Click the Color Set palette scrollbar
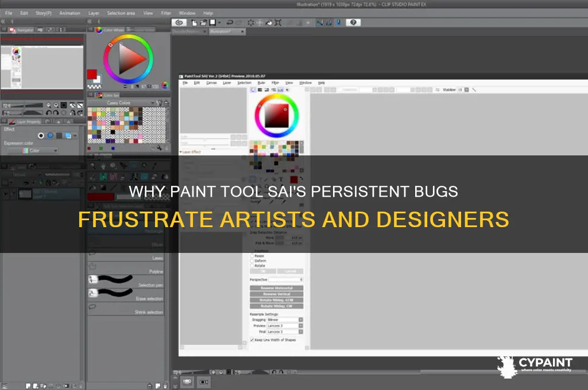This screenshot has height=390, width=588. [167, 126]
